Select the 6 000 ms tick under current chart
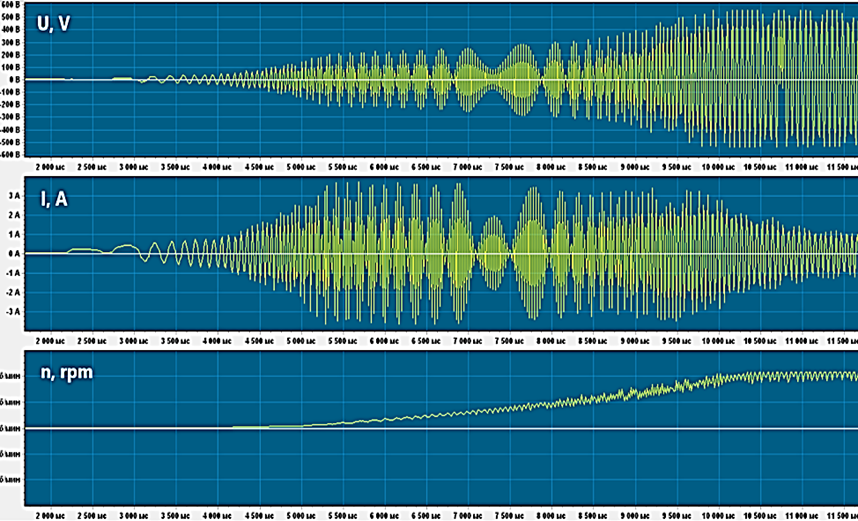The width and height of the screenshot is (858, 521). (x=385, y=342)
